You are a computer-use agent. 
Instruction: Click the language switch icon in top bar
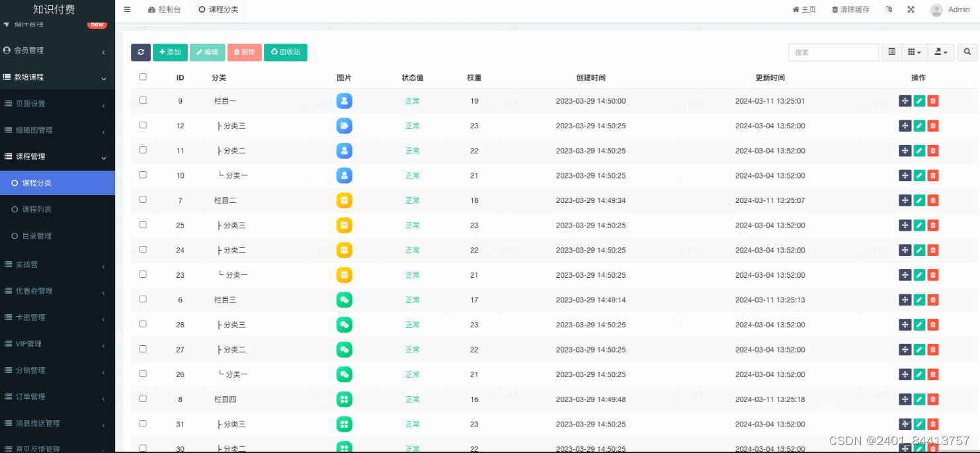(889, 9)
